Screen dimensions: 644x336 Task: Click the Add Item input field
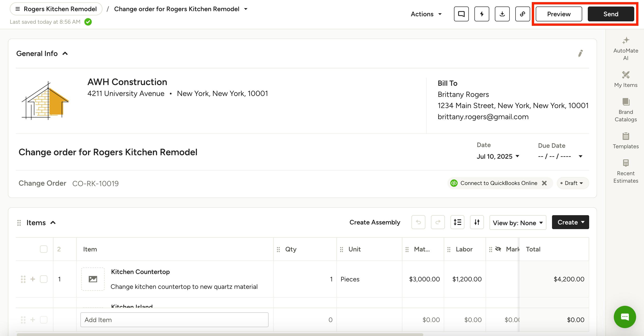(174, 320)
